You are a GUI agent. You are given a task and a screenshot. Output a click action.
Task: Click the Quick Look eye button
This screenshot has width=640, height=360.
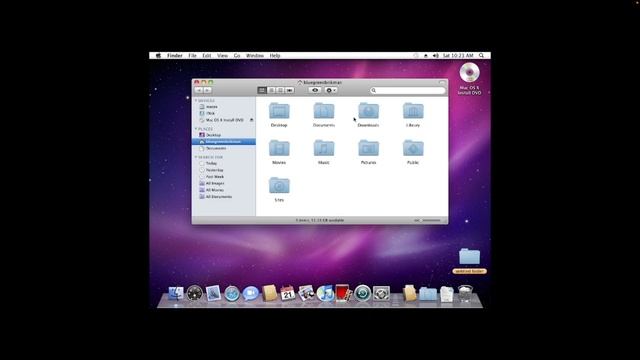(x=315, y=90)
